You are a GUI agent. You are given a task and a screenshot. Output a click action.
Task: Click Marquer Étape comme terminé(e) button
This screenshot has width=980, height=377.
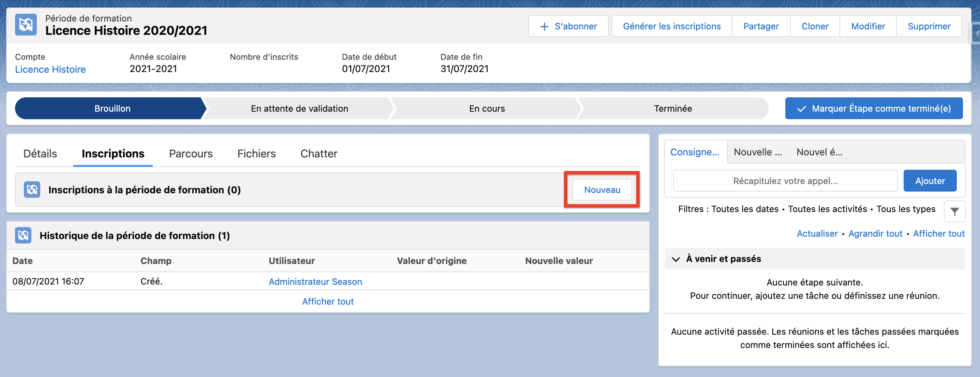pos(874,109)
